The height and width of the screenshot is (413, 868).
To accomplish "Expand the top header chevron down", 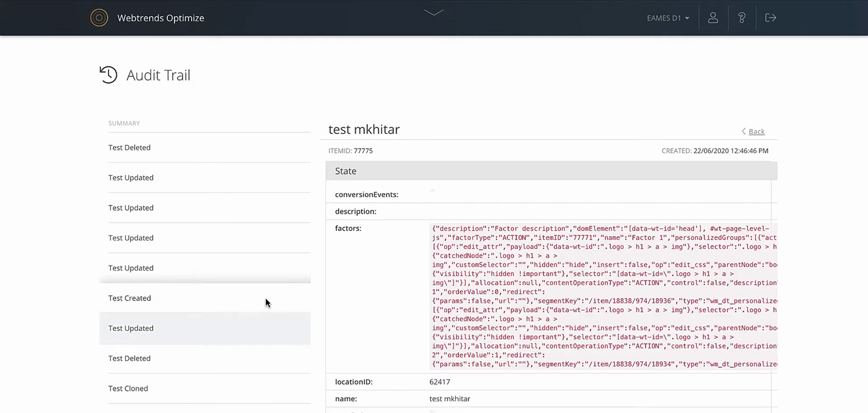I will pos(434,13).
